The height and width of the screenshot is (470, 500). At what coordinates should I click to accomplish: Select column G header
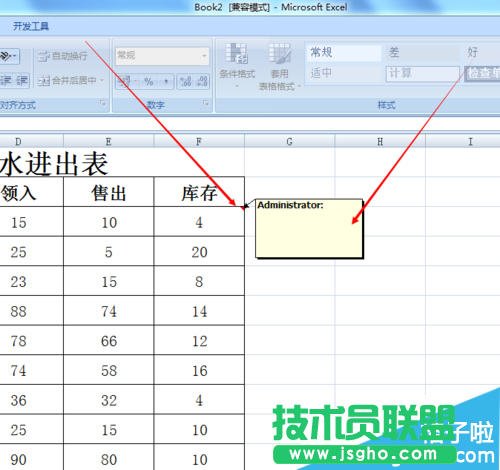[x=290, y=142]
